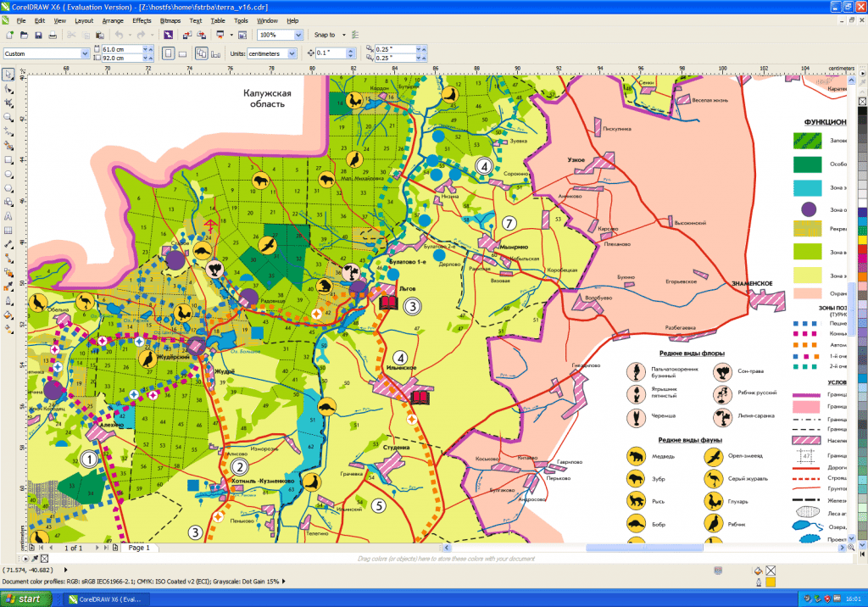Select the Zoom tool in the toolbox
The width and height of the screenshot is (868, 607).
click(8, 117)
